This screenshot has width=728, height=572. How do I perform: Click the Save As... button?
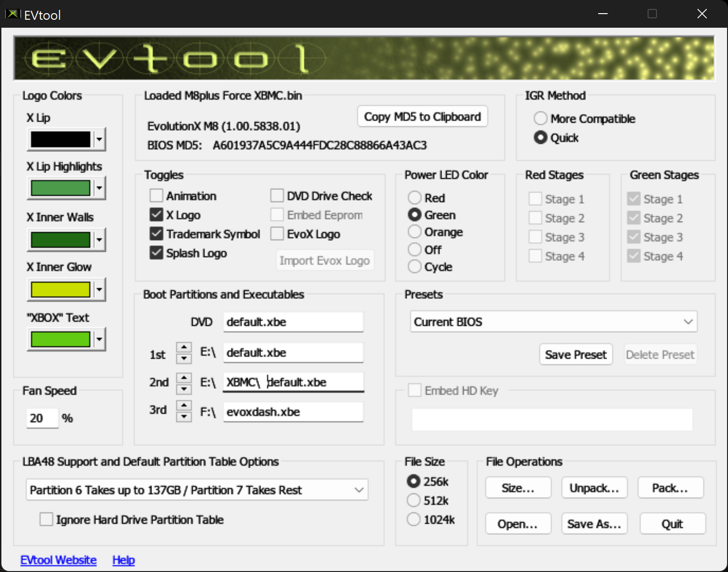[x=594, y=524]
